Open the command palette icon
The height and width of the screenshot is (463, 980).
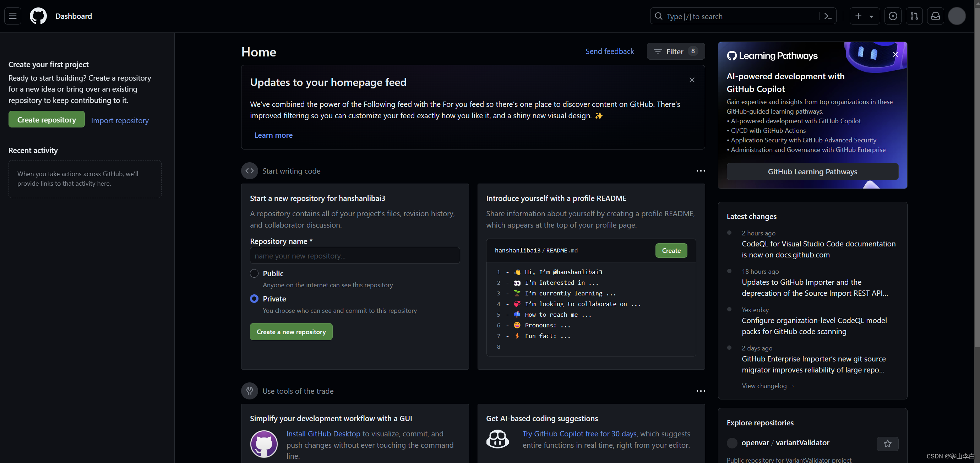828,16
